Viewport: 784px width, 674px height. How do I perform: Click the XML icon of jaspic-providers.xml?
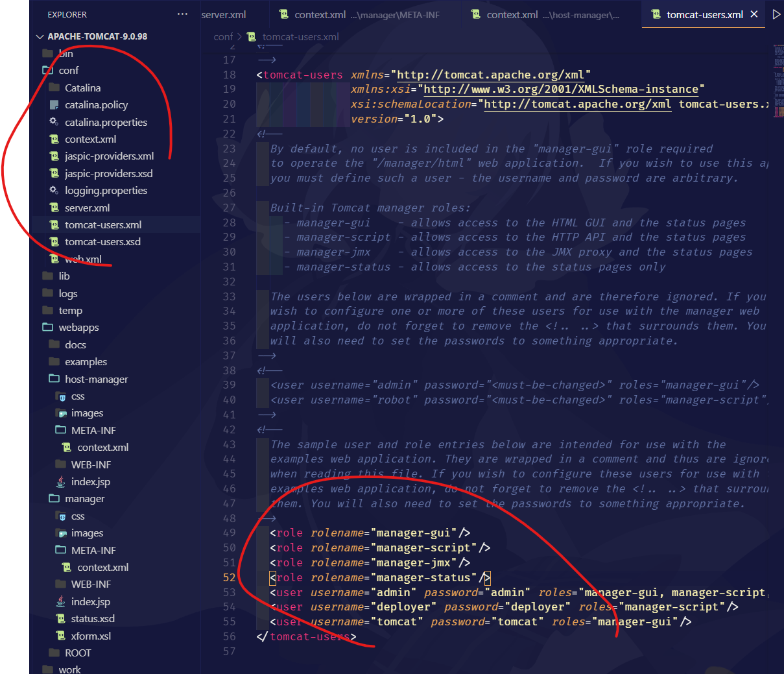[54, 156]
